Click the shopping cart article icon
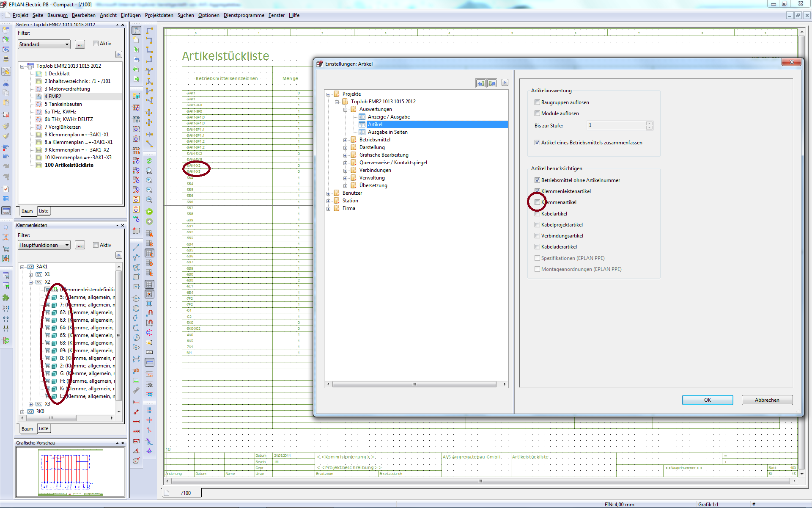The width and height of the screenshot is (812, 508). pyautogui.click(x=6, y=249)
